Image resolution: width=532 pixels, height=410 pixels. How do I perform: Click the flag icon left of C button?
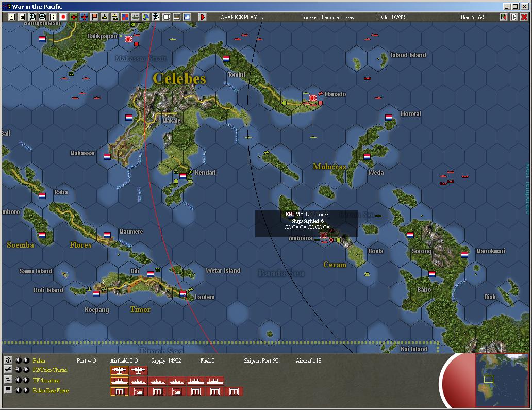tap(504, 17)
